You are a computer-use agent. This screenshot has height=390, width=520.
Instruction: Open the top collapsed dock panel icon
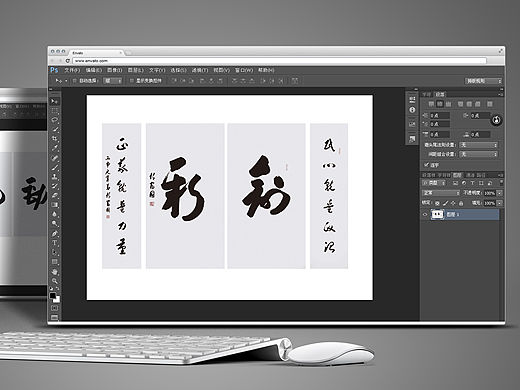(x=412, y=99)
